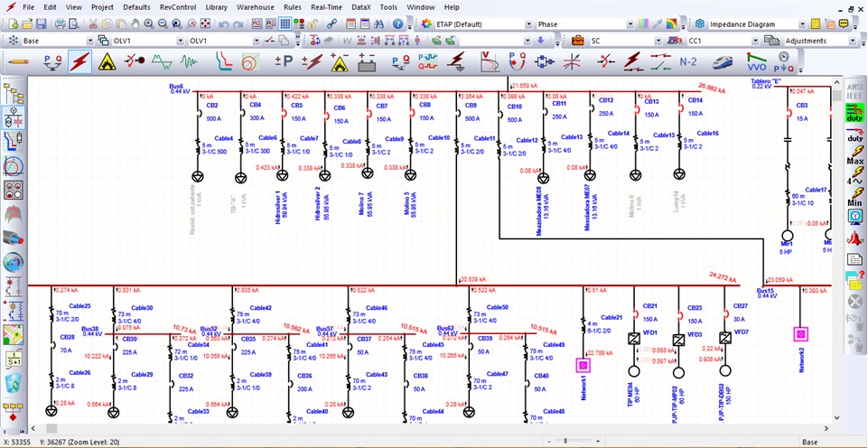Open the rainbow color theme swatch
The image size is (868, 448).
[671, 24]
